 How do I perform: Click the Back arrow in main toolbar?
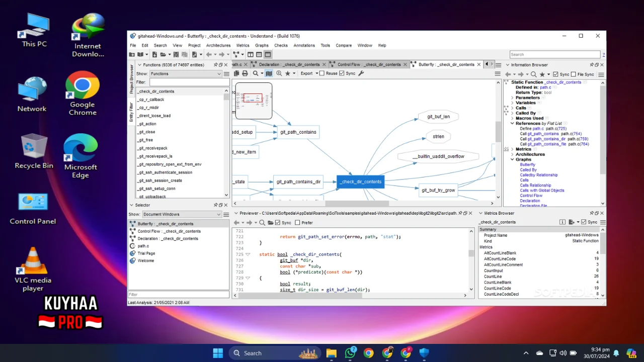(x=209, y=54)
